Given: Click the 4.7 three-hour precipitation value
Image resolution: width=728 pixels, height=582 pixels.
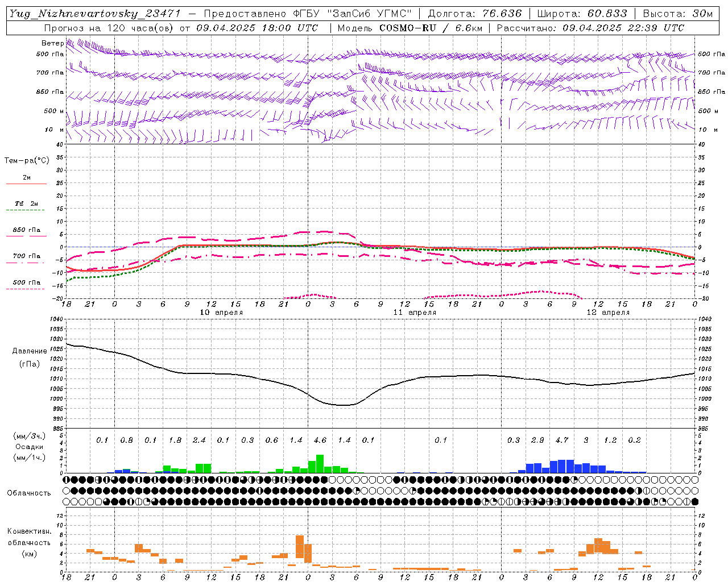Looking at the screenshot, I should 561,440.
